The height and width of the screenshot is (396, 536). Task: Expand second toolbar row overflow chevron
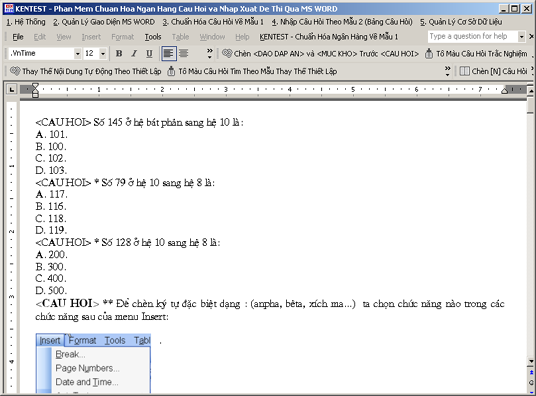point(448,71)
